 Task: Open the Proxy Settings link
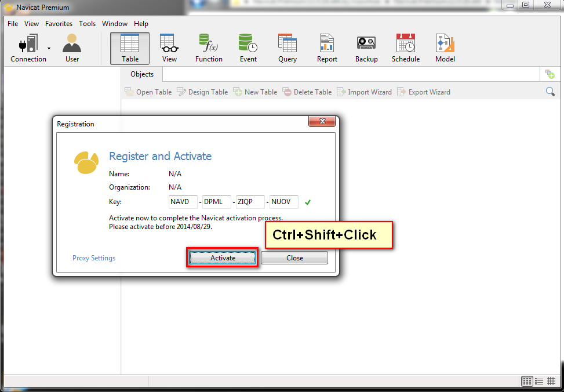94,258
